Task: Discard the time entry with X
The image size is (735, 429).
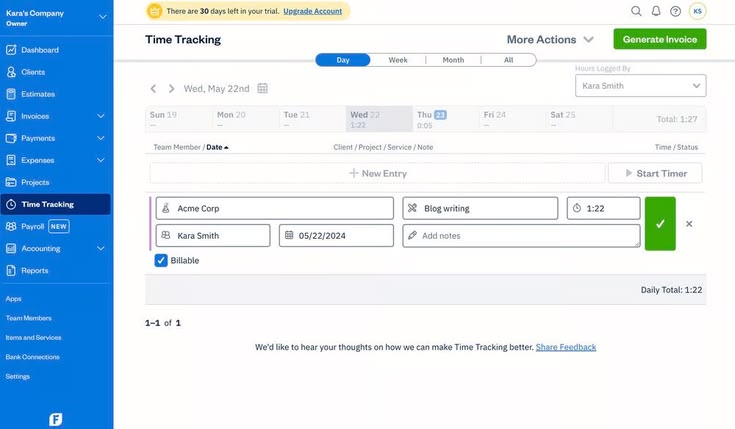Action: pos(689,224)
